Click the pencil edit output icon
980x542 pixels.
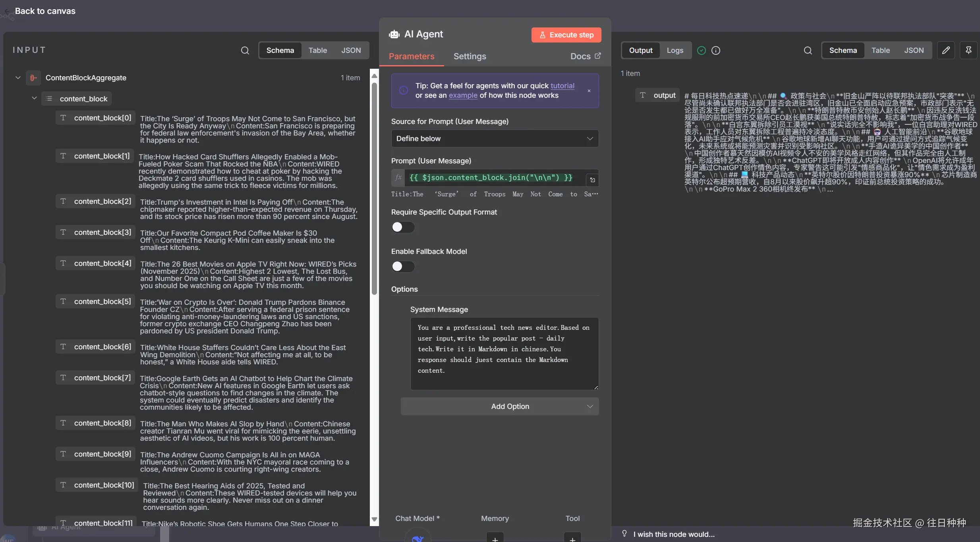click(946, 50)
